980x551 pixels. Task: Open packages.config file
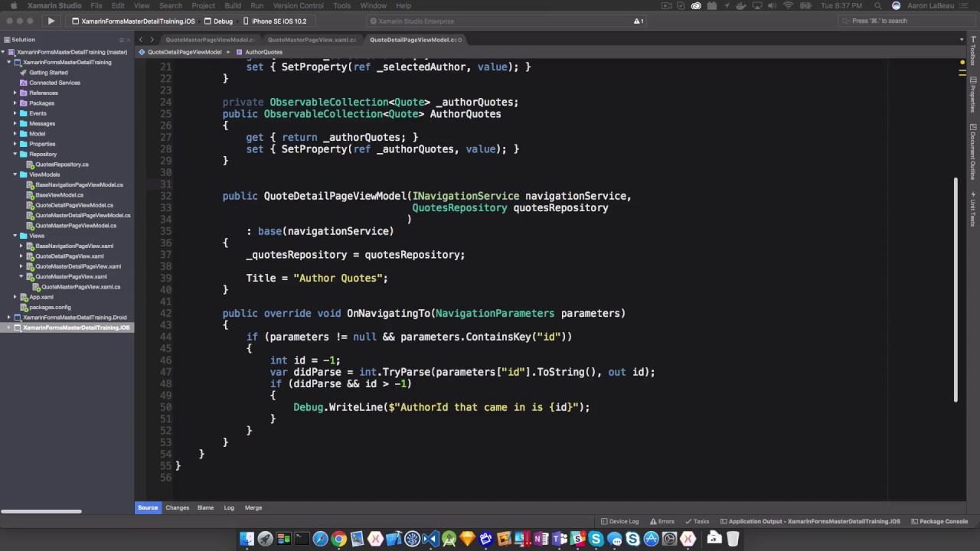[50, 308]
